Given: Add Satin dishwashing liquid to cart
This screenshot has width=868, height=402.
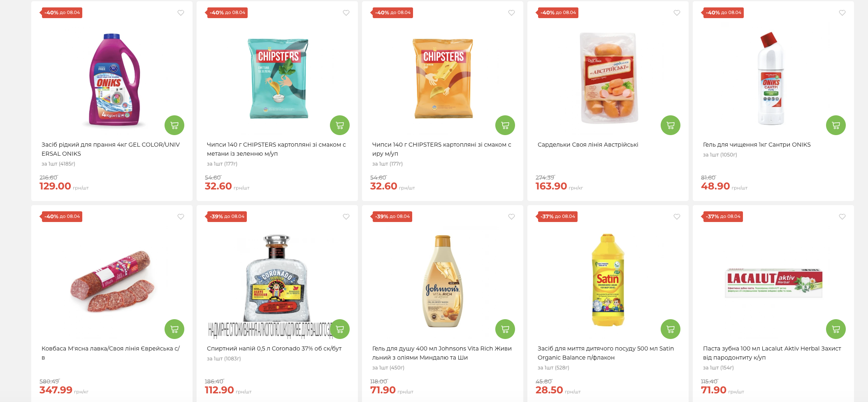Looking at the screenshot, I should (x=671, y=329).
